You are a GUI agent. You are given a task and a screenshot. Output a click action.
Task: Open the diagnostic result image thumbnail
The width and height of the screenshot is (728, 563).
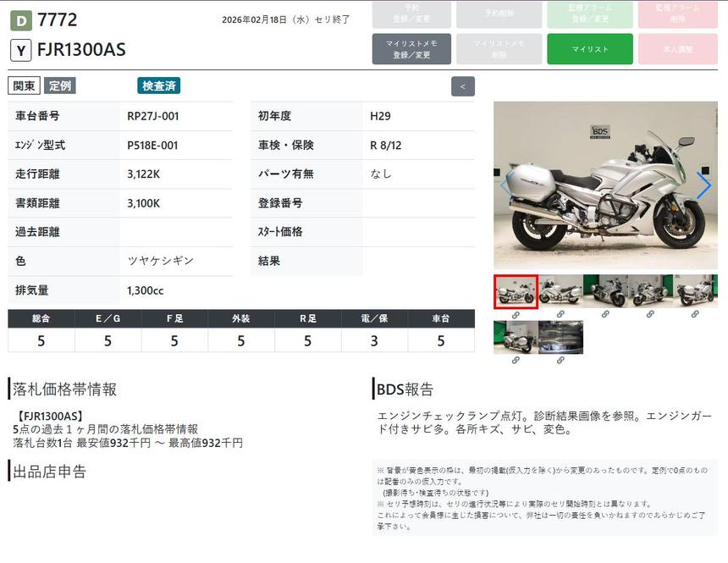[x=560, y=337]
